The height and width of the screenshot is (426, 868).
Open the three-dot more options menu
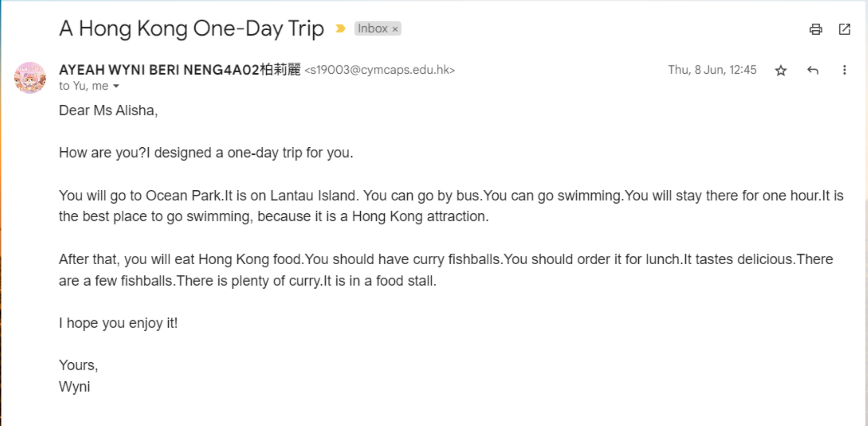844,70
